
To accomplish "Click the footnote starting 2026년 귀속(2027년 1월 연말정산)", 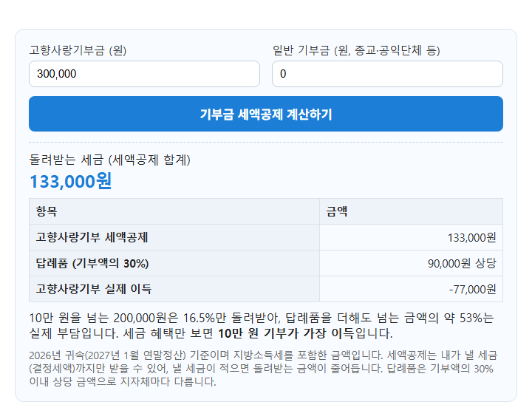I will pyautogui.click(x=263, y=369).
